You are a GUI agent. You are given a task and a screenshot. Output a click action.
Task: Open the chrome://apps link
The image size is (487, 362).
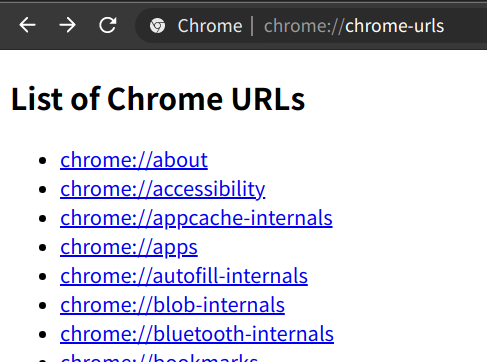pyautogui.click(x=129, y=247)
